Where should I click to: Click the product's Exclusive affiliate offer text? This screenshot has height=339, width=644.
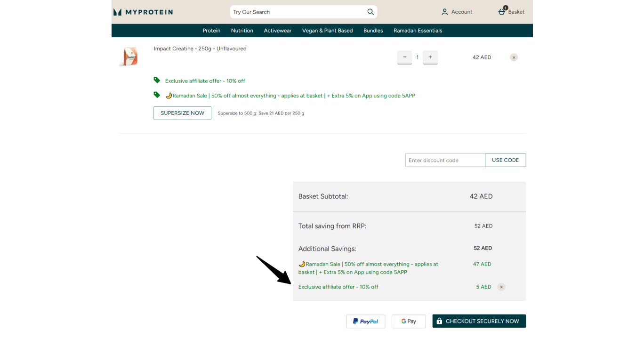[205, 81]
